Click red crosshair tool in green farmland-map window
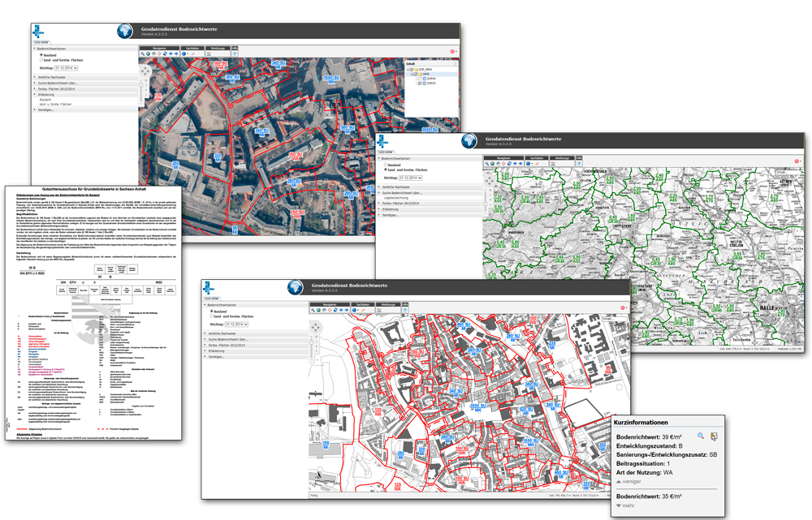Viewport: 812px width, 520px height. click(503, 164)
